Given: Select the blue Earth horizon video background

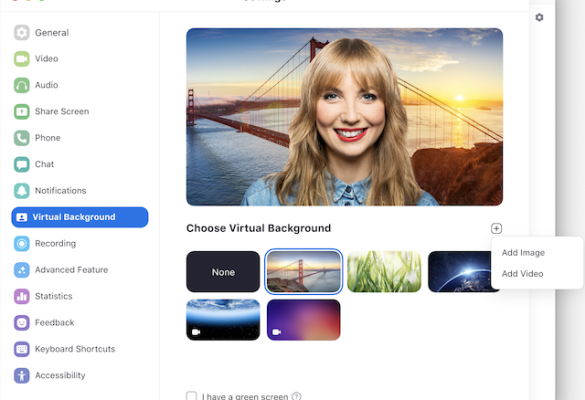Looking at the screenshot, I should coord(223,320).
